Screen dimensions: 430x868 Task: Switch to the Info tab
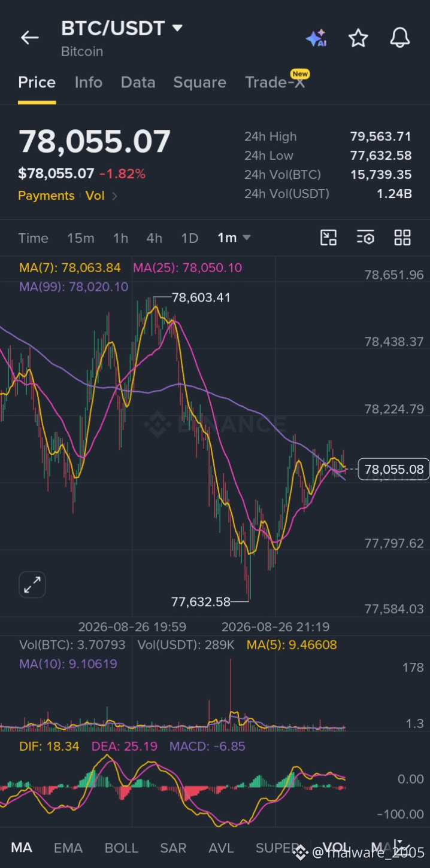(x=89, y=83)
